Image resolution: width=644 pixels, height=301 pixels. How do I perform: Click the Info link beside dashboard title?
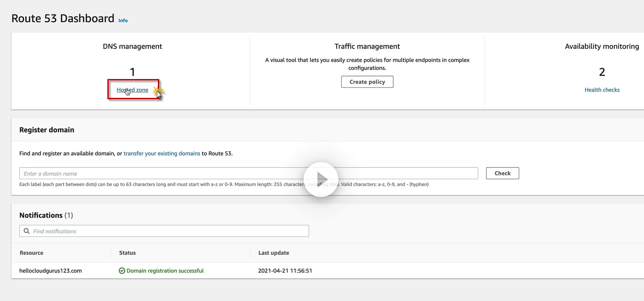pos(123,21)
